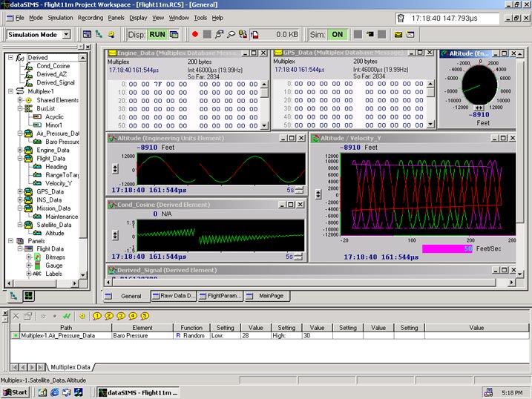Expand the Engine_Data tree node
532x399 pixels.
(x=20, y=150)
